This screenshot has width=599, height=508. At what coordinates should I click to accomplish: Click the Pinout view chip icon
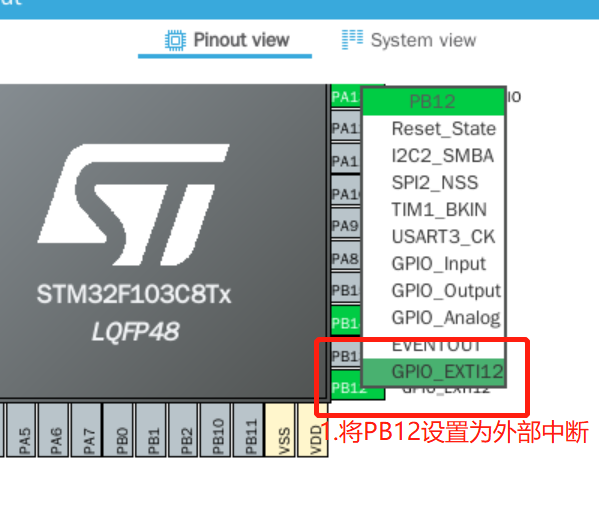click(x=175, y=40)
